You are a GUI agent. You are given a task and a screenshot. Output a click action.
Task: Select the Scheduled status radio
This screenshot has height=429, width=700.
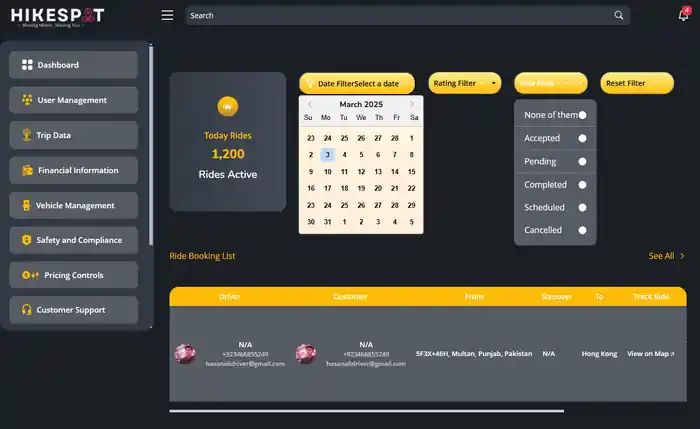pos(582,208)
